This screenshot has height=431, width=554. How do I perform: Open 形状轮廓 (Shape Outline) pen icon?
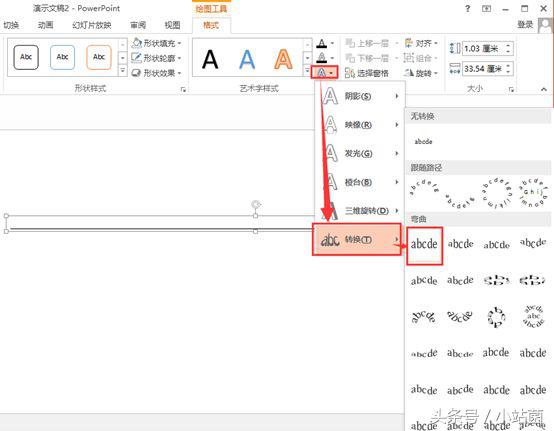point(156,58)
